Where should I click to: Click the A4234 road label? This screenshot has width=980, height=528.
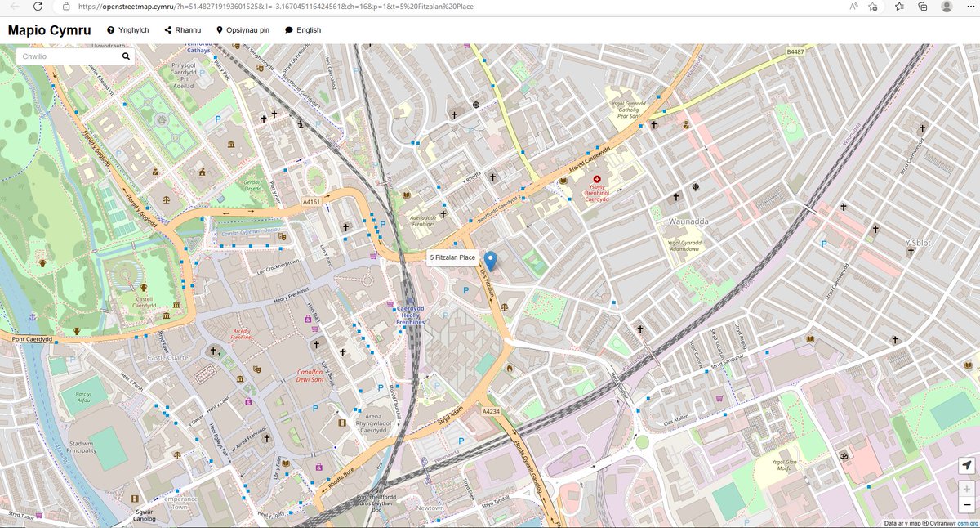click(492, 410)
